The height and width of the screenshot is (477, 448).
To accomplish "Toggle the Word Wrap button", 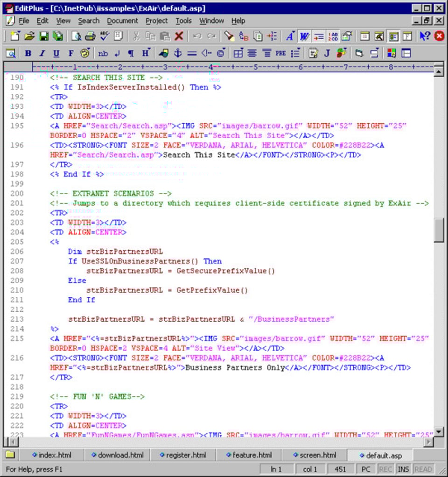I will (304, 36).
